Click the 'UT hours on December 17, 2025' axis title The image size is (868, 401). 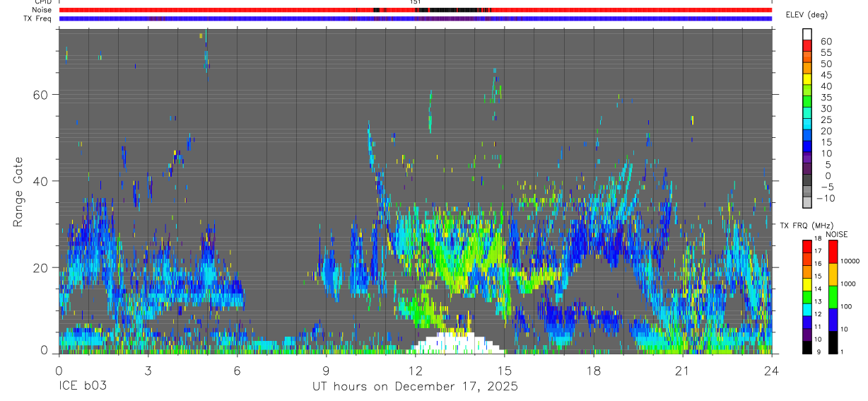coord(415,387)
